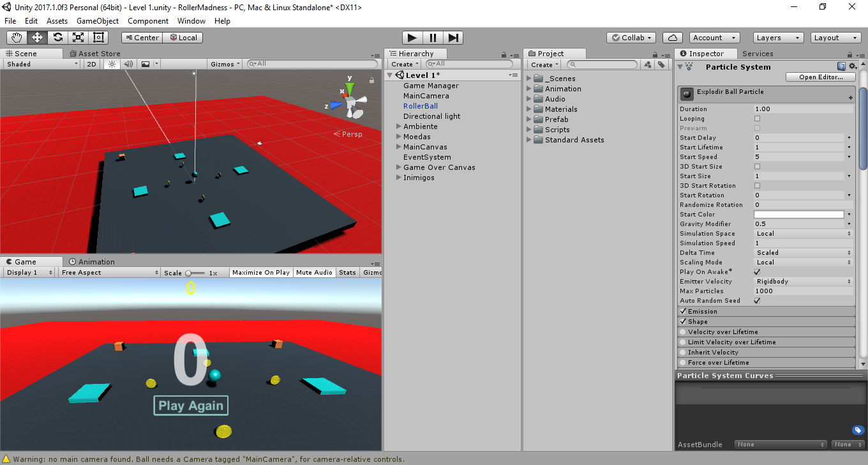Viewport: 868px width, 465px height.
Task: Disable the Emission module checkbox
Action: point(683,312)
